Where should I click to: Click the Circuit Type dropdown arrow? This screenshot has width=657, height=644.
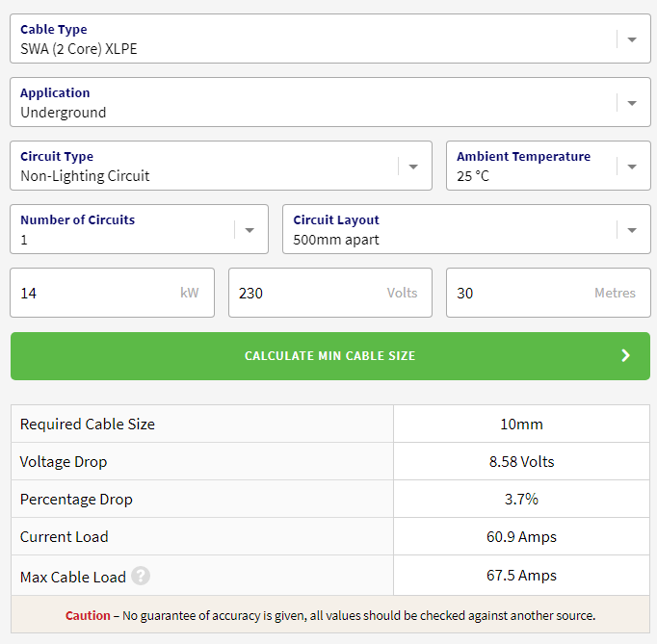(413, 167)
